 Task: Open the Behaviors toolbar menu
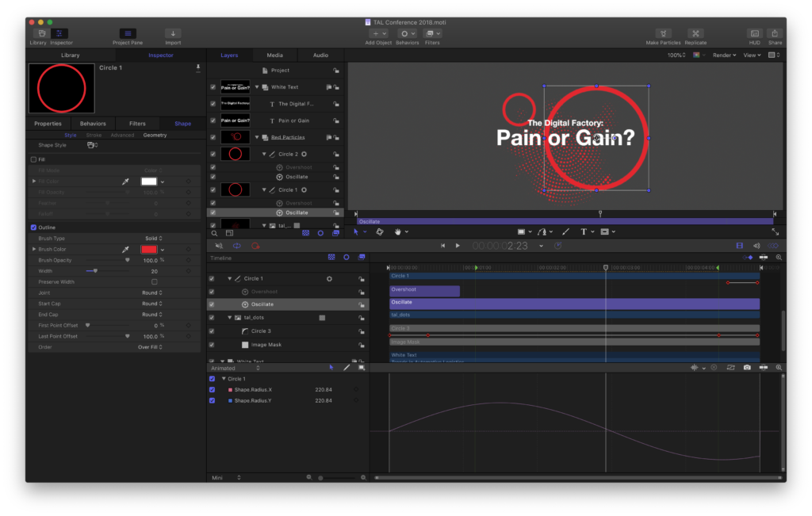click(407, 33)
